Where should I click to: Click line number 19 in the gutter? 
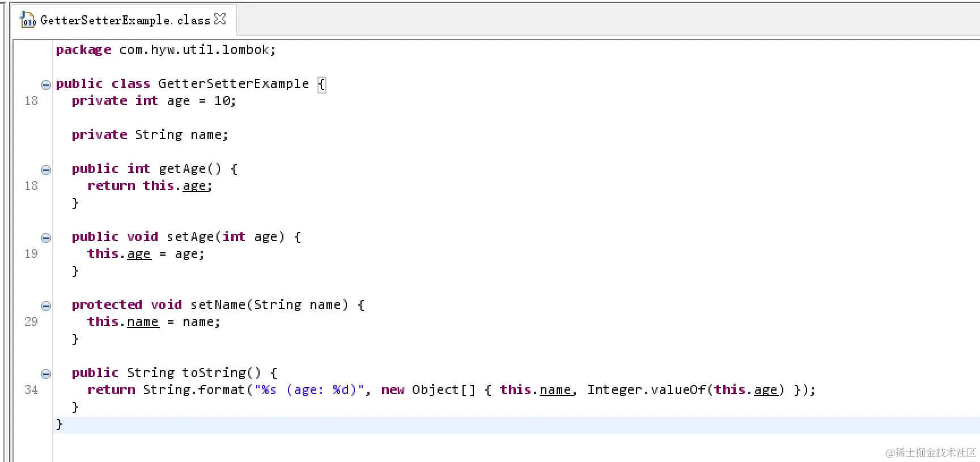point(31,254)
